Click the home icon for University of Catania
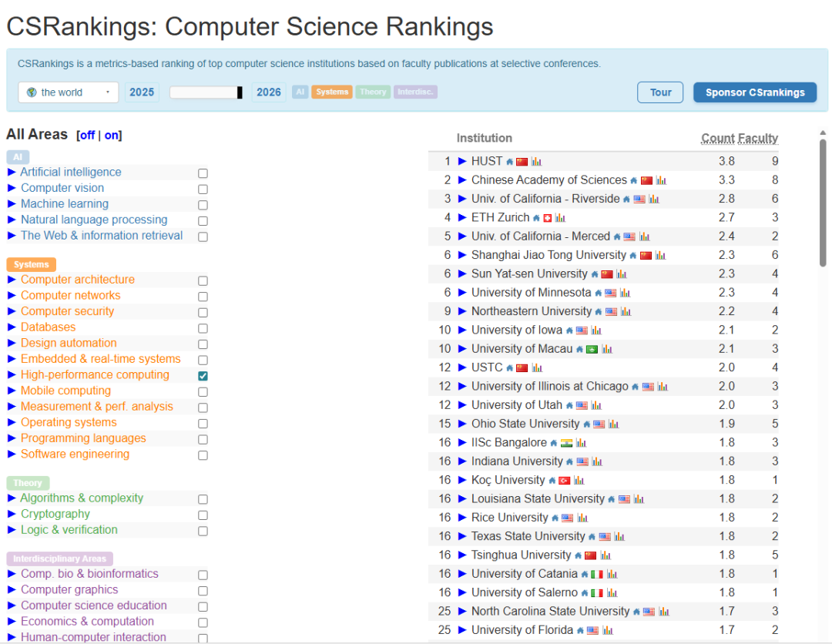The image size is (832, 644). (x=584, y=575)
